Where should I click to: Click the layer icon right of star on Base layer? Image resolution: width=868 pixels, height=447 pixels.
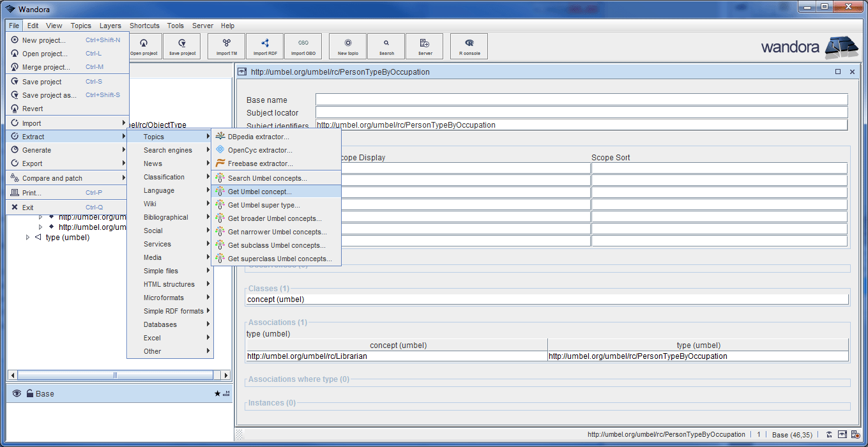coord(226,393)
